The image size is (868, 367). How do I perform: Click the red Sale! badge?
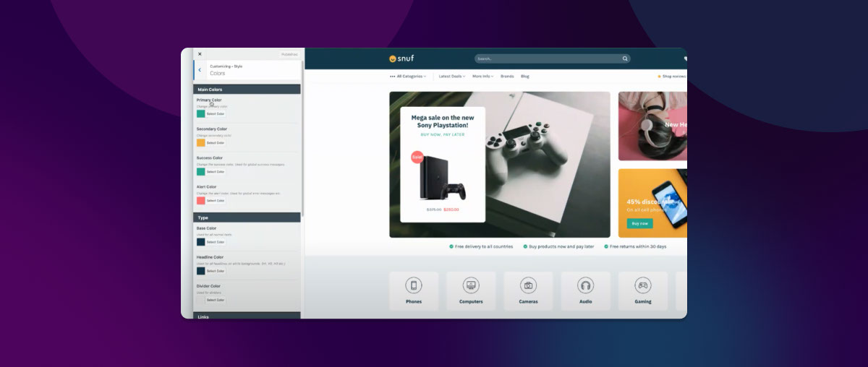[417, 157]
